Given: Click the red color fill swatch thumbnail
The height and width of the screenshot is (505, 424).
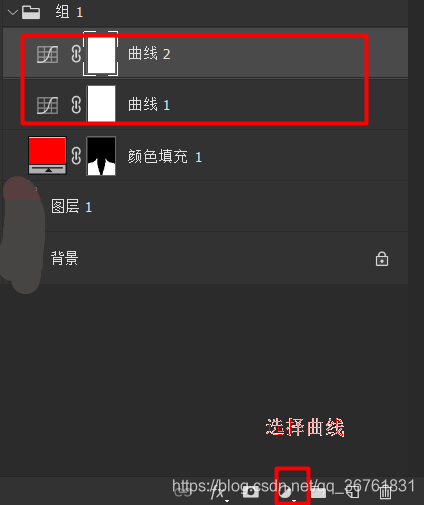Looking at the screenshot, I should (47, 155).
